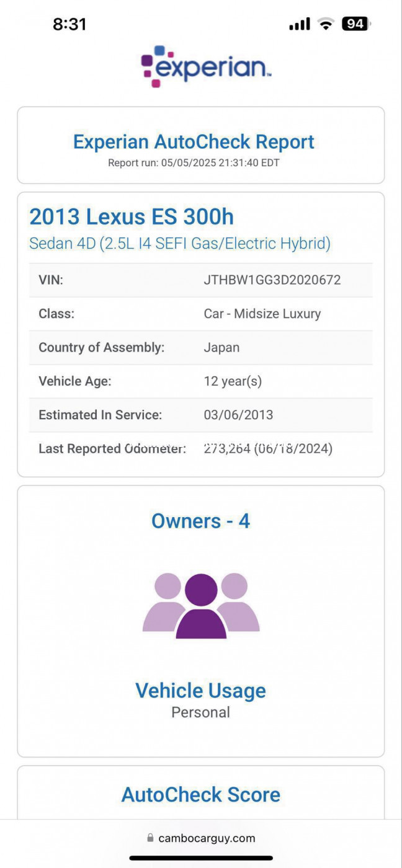Tap the Country of Assembly Japan row
This screenshot has width=402, height=868.
pos(201,347)
